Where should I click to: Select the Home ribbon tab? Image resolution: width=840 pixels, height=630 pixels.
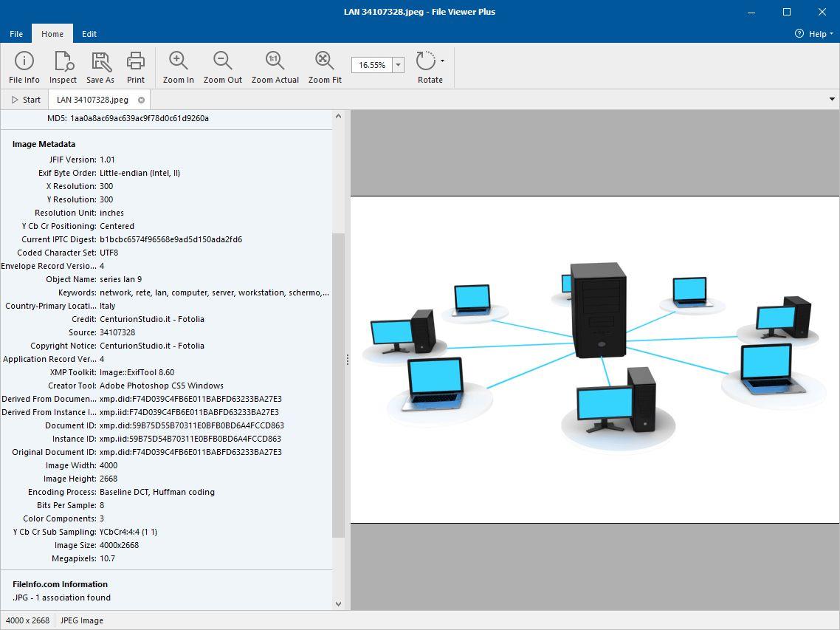[52, 34]
